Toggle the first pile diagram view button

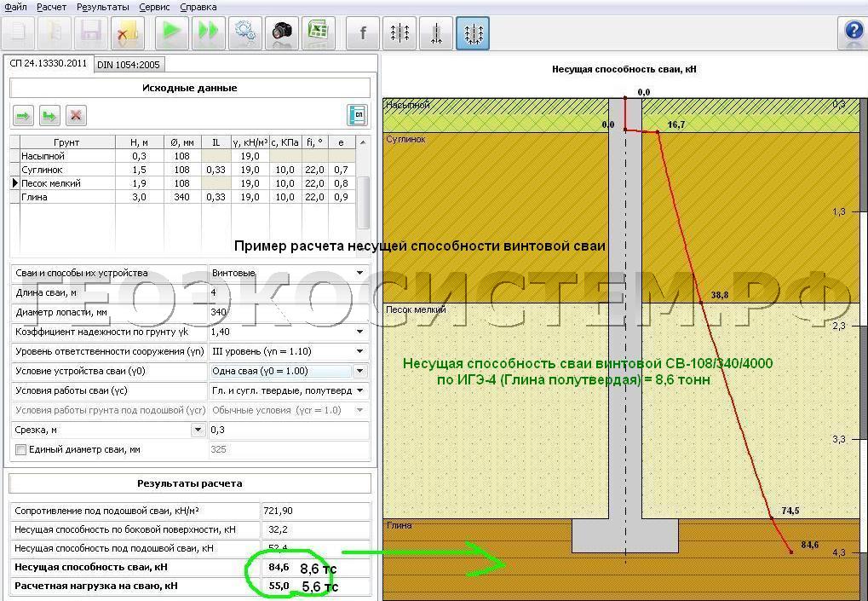tap(400, 33)
